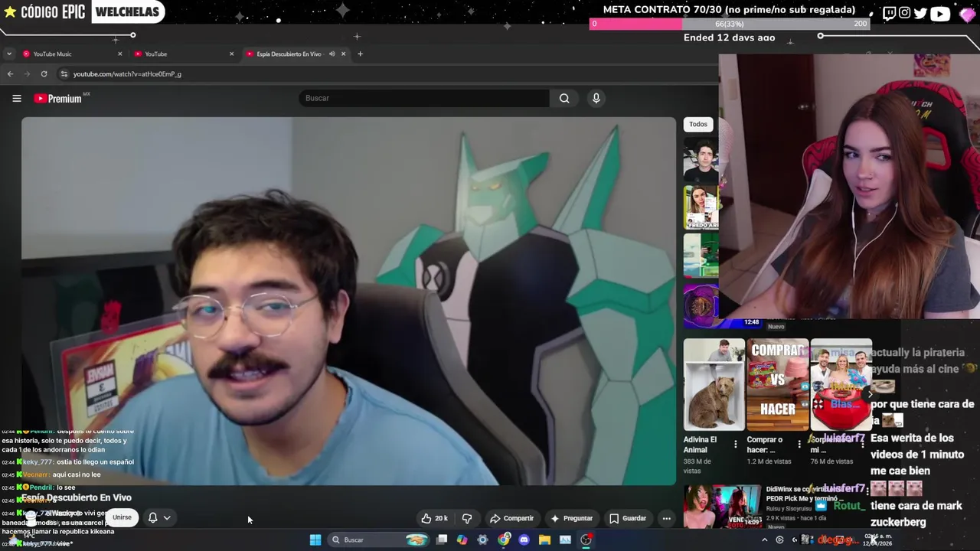Click the YouTube icon in overlay
The width and height of the screenshot is (980, 551).
click(940, 13)
